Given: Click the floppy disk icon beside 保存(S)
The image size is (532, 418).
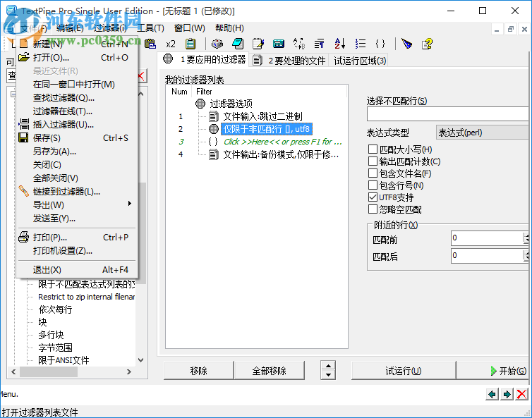Looking at the screenshot, I should click(23, 137).
